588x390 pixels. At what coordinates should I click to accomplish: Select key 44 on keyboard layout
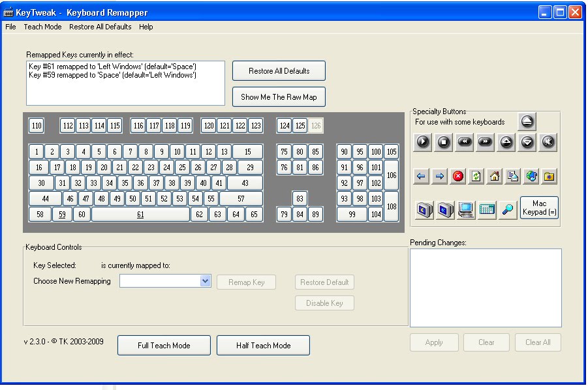point(46,198)
